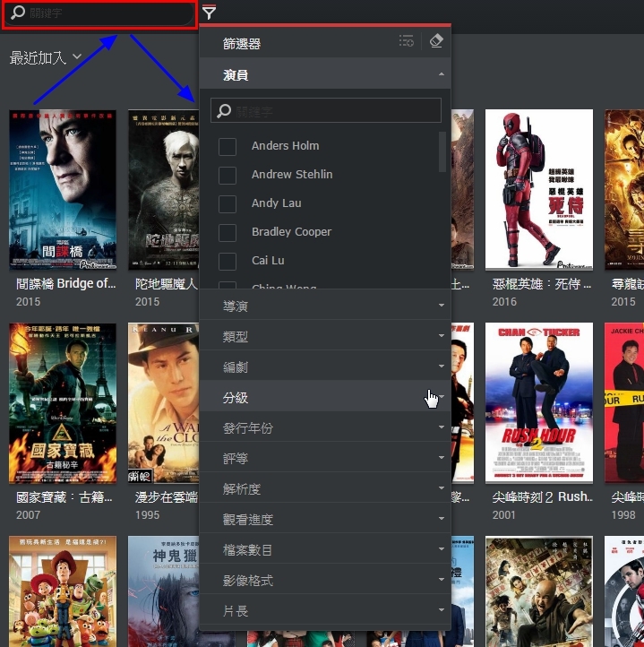Image resolution: width=644 pixels, height=647 pixels.
Task: Open the 國家寶藏 National Treasure poster
Action: 63,403
